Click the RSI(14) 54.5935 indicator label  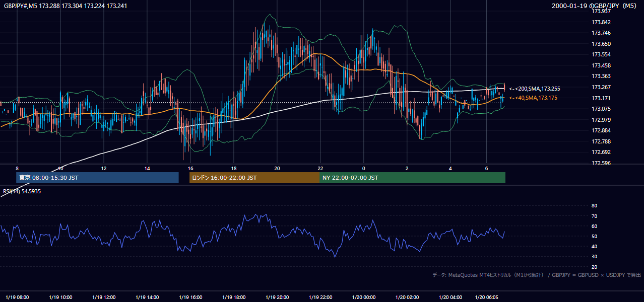22,191
